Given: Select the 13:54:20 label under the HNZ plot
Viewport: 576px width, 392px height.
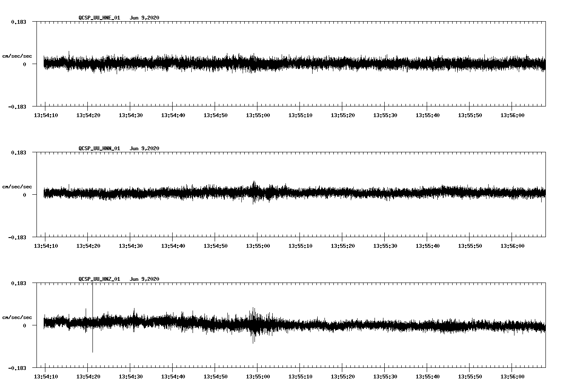Looking at the screenshot, I should (88, 377).
